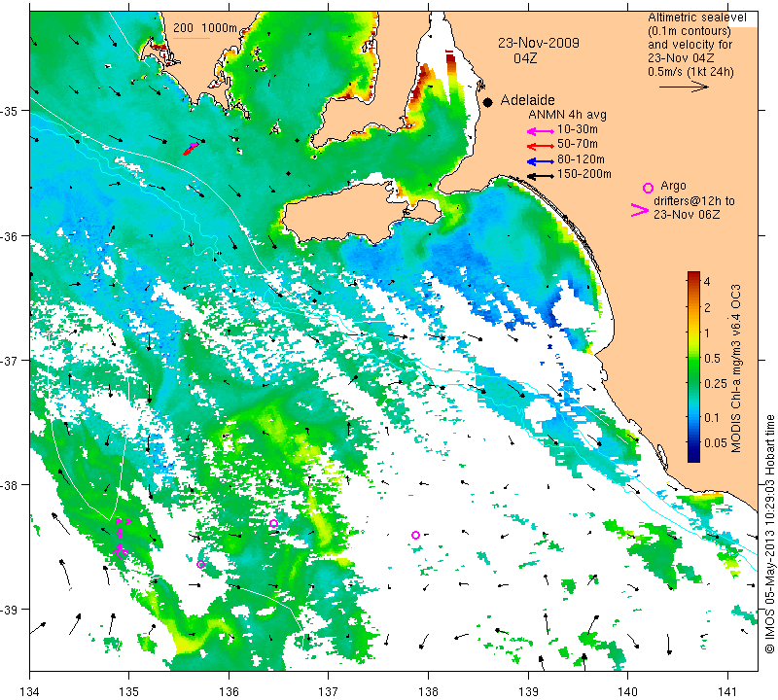Image resolution: width=778 pixels, height=700 pixels.
Task: Click the '0.5m/s (1kt 24h)' scale text
Action: click(x=690, y=72)
